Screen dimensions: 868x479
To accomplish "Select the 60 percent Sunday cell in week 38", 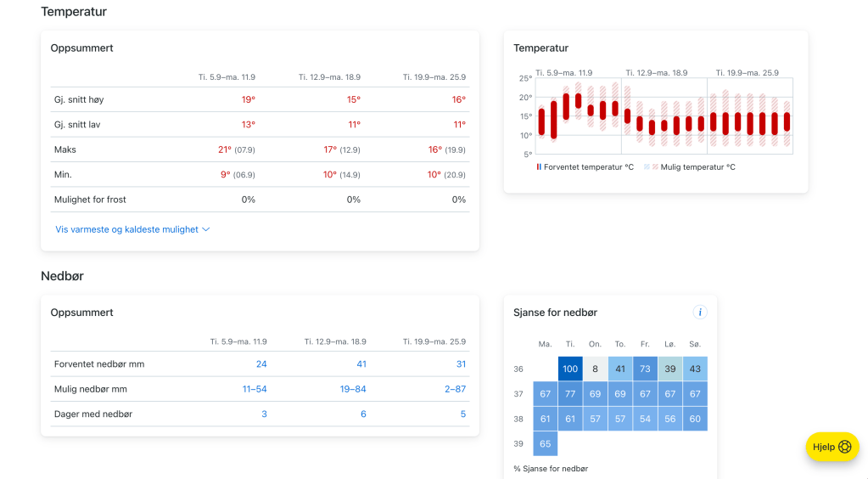I will [695, 419].
